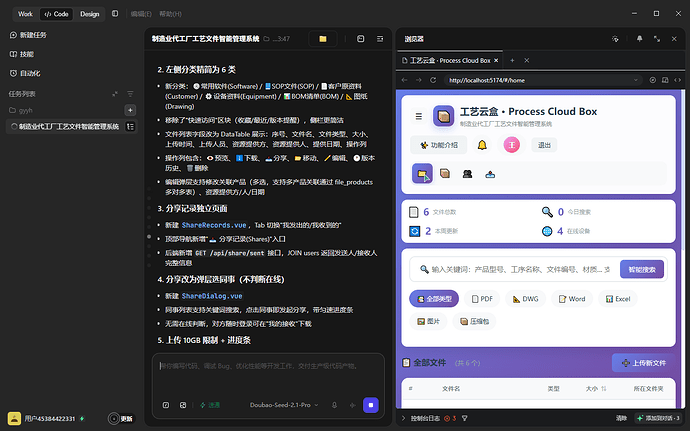Open the yellow project folder button
Screen dimensions: 690x431
(x=323, y=39)
